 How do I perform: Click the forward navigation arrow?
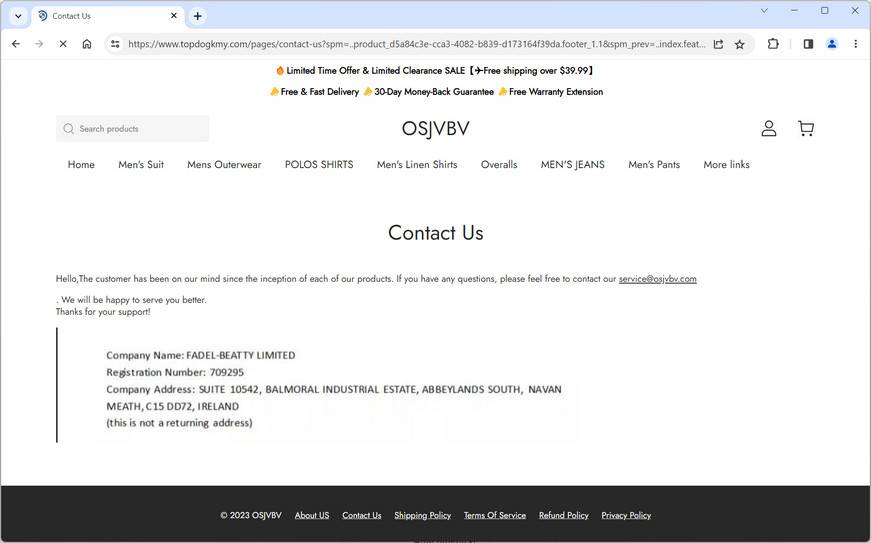point(39,44)
